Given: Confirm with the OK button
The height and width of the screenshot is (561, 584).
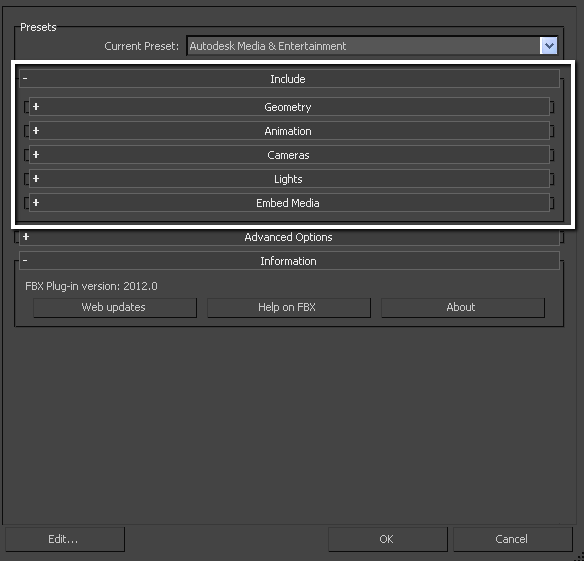Looking at the screenshot, I should click(x=388, y=539).
